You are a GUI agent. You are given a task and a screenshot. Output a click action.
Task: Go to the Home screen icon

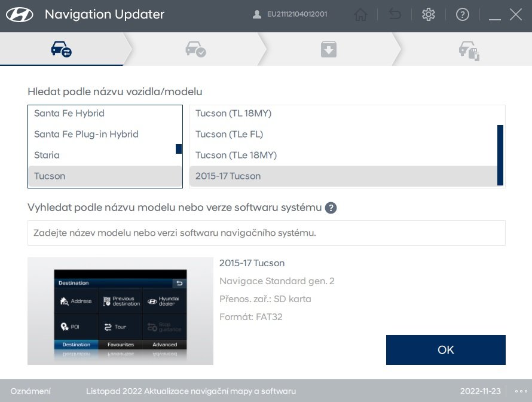point(360,14)
